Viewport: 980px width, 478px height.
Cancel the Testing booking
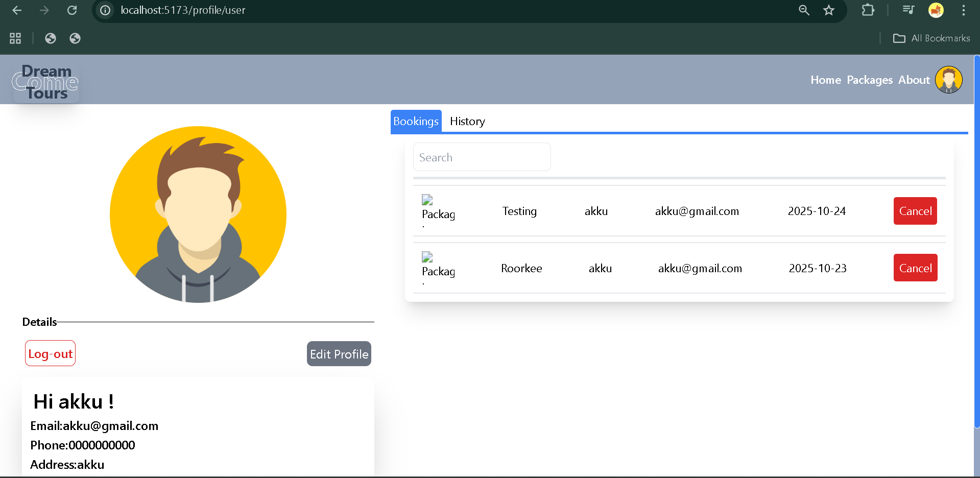click(915, 211)
